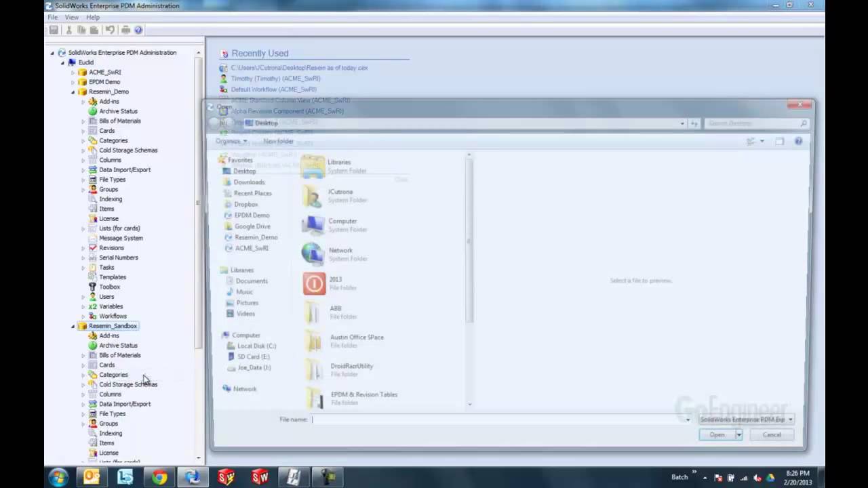Select License node under Resemin_Demo
This screenshot has width=868, height=488.
point(108,218)
